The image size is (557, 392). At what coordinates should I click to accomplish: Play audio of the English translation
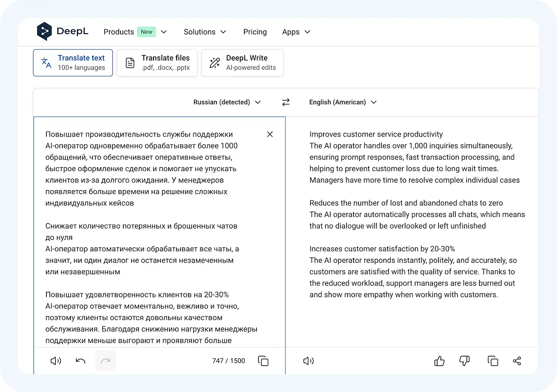click(x=308, y=360)
